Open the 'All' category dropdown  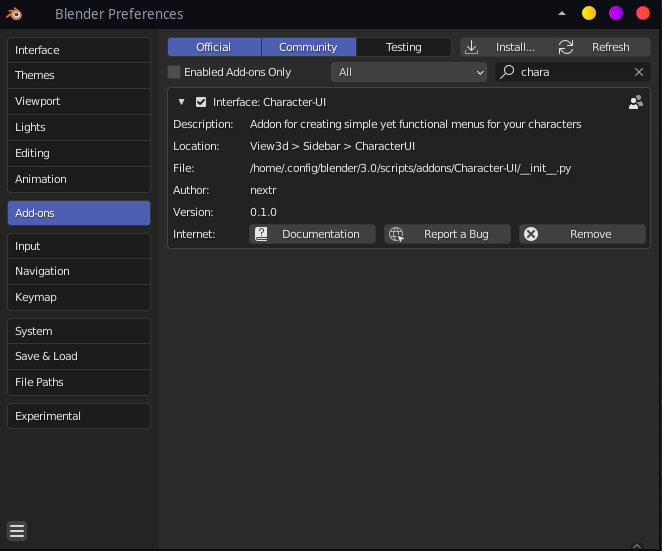click(409, 72)
